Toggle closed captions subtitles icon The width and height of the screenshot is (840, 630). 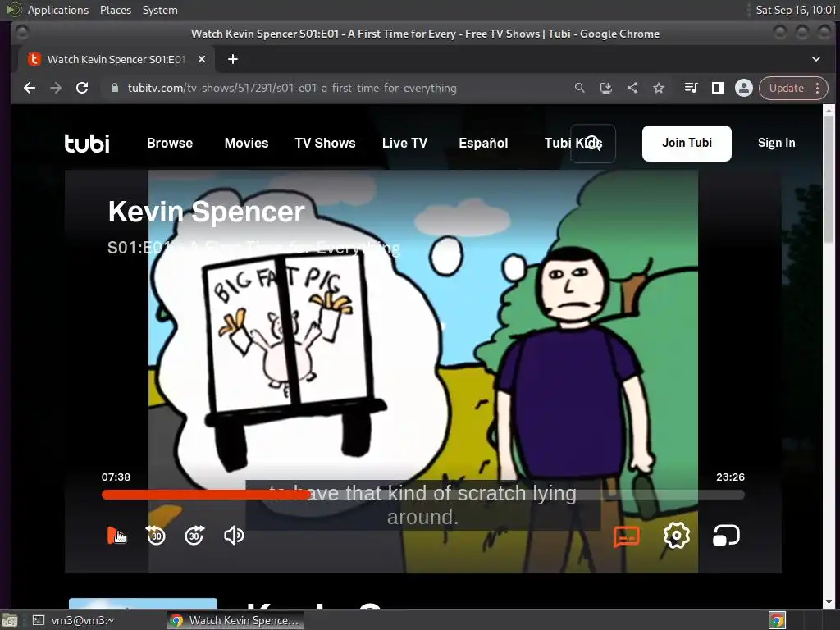(626, 536)
